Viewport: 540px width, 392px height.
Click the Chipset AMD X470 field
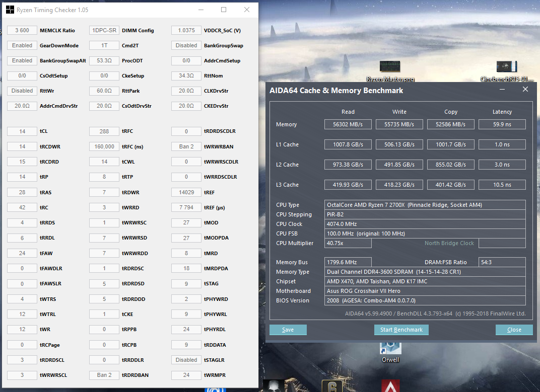click(x=425, y=281)
